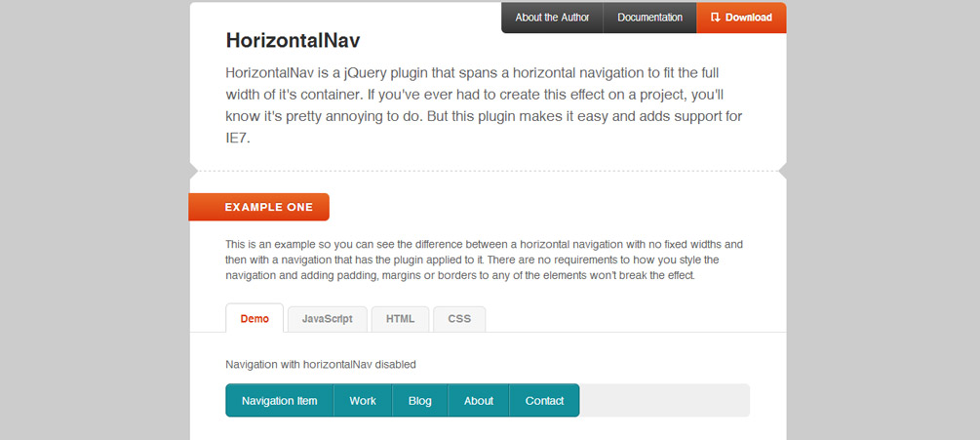Click the download arrow icon
The image size is (980, 440).
tap(716, 18)
